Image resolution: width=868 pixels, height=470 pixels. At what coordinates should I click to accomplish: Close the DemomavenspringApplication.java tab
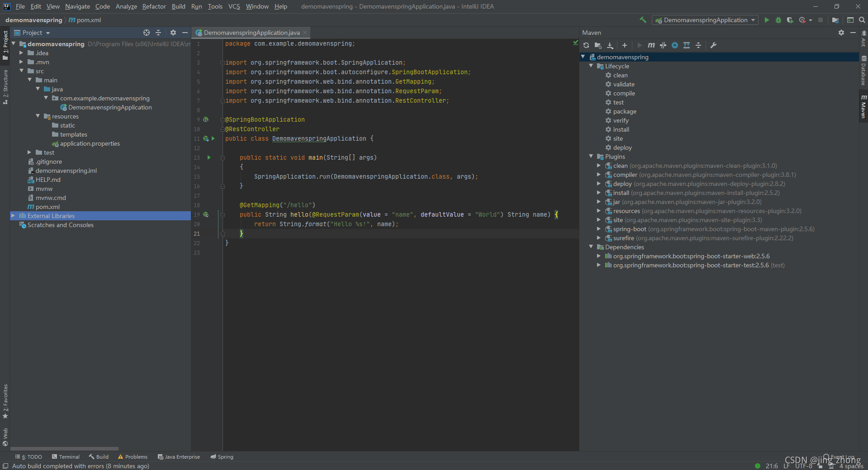(305, 33)
